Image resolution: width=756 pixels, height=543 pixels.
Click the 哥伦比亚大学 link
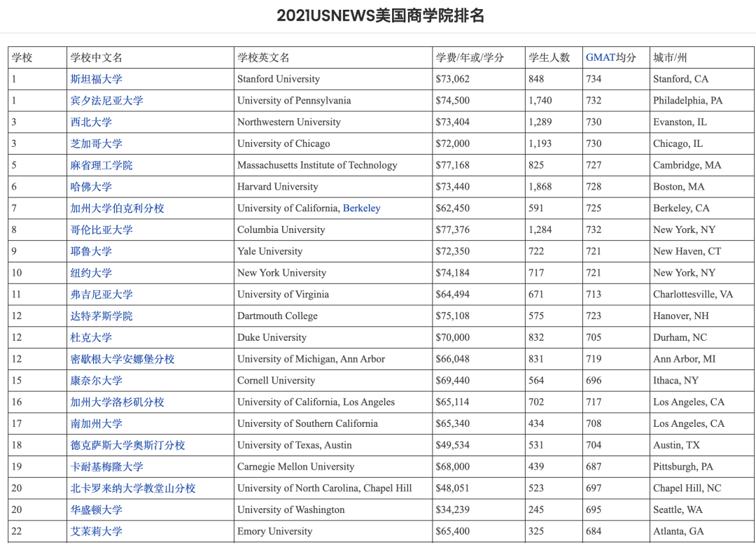(x=101, y=230)
